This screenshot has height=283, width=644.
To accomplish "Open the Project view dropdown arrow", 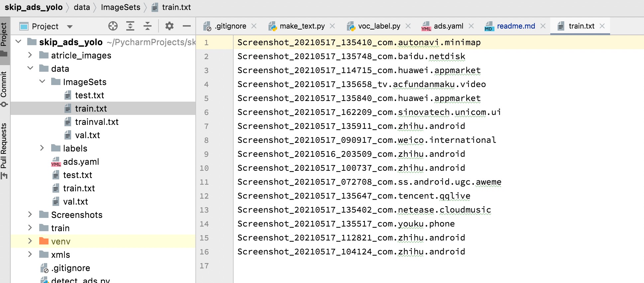I will pos(70,27).
